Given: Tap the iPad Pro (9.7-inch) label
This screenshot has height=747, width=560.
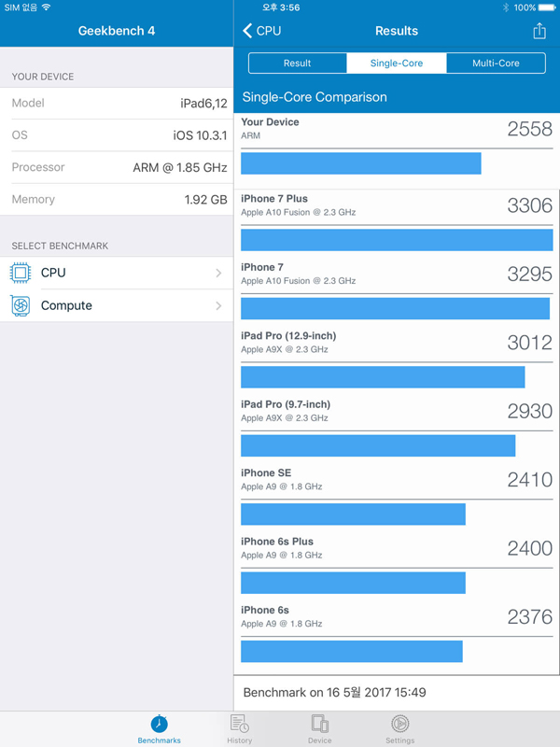Looking at the screenshot, I should point(286,404).
